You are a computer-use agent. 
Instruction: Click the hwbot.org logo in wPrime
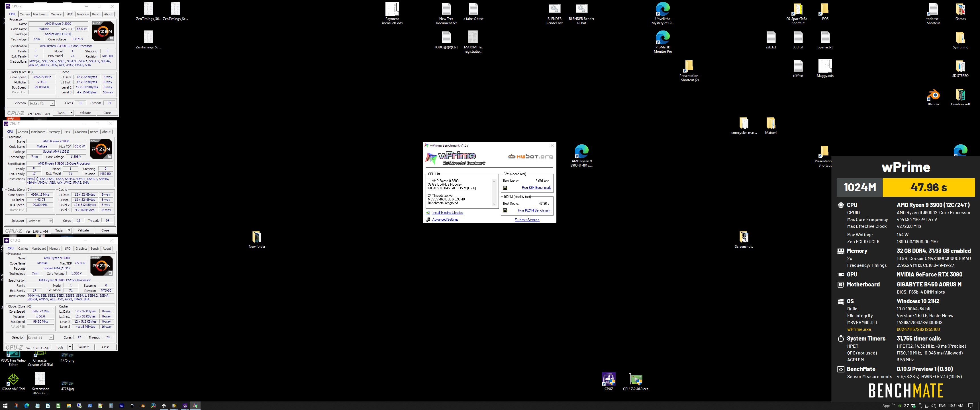click(x=530, y=156)
